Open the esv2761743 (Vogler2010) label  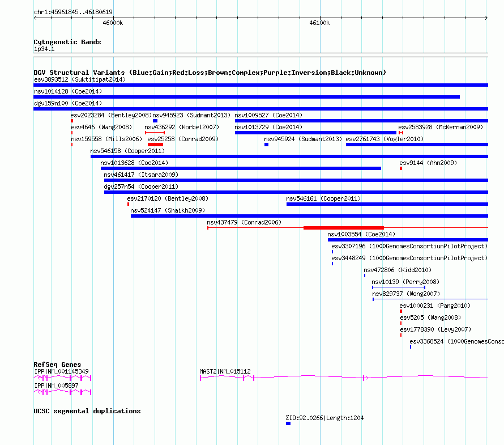click(385, 139)
